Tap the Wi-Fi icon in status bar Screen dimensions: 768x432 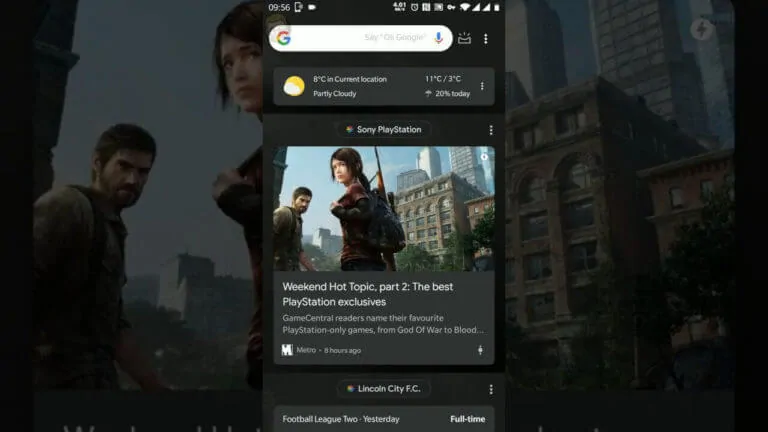(x=464, y=7)
